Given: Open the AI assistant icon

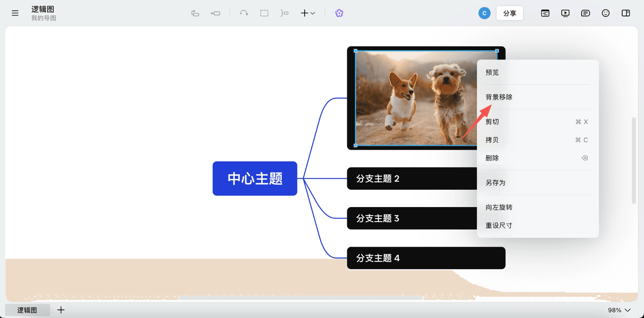Looking at the screenshot, I should tap(339, 13).
